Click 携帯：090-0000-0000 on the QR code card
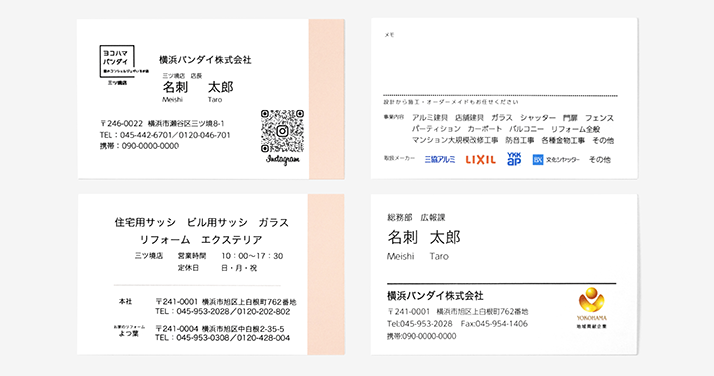714x376 pixels. pyautogui.click(x=139, y=146)
